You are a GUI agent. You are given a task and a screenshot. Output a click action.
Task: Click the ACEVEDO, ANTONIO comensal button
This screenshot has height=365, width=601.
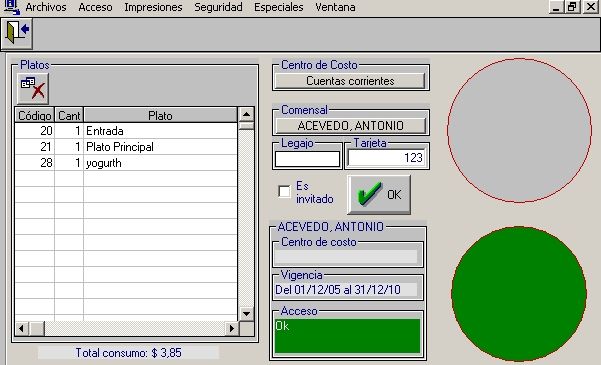[350, 125]
